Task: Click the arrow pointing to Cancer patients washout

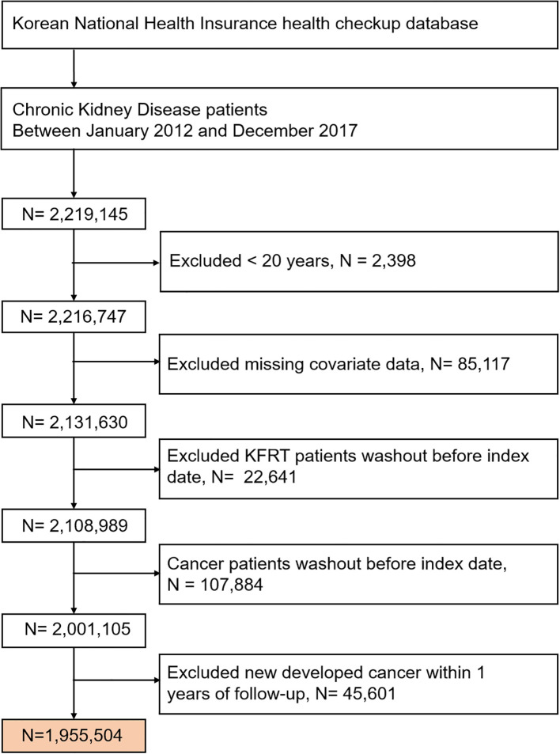Action: pyautogui.click(x=115, y=573)
